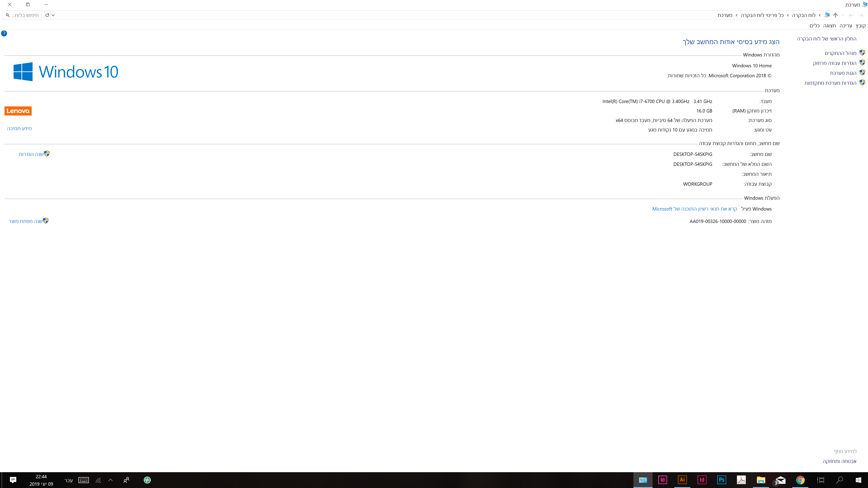Open the touch keyboard tray icon

click(x=84, y=480)
